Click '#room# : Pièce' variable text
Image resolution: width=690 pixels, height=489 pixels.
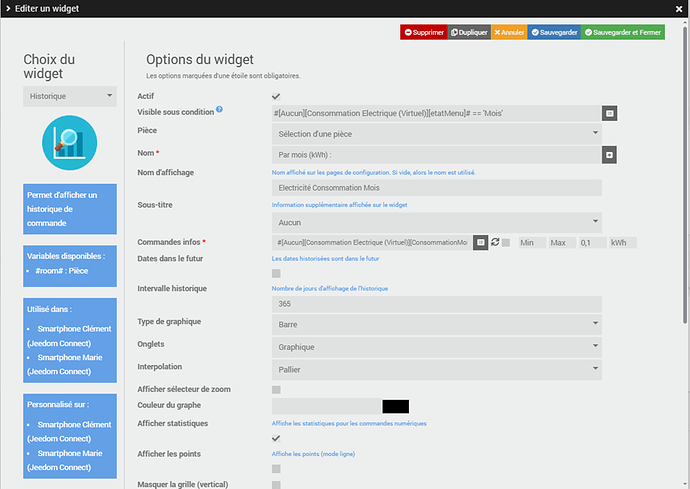point(62,271)
